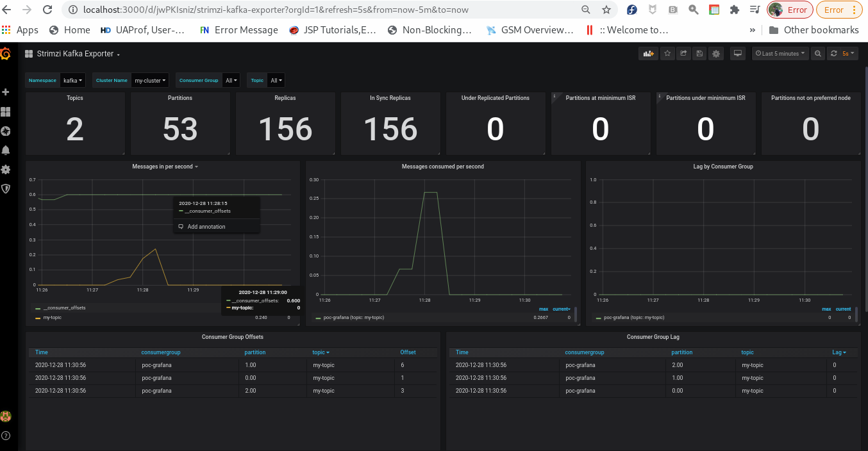The height and width of the screenshot is (451, 868).
Task: Select Add annotation in the context menu
Action: pos(206,227)
